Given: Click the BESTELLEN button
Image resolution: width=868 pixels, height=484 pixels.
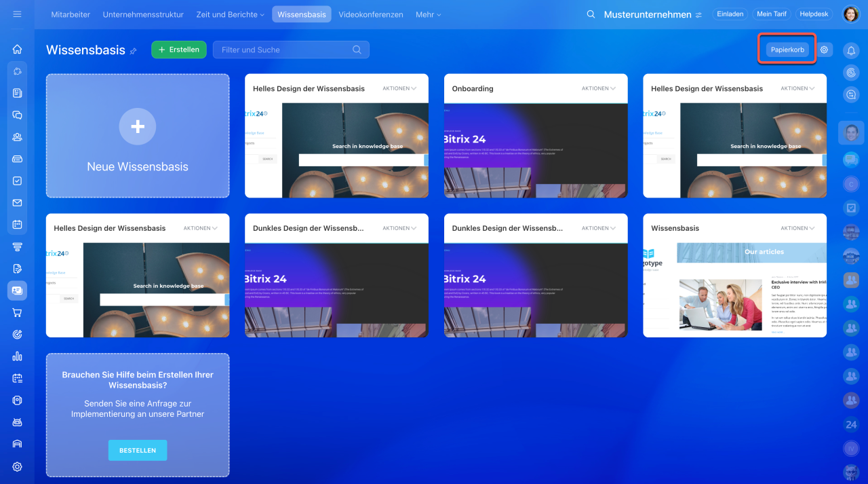Looking at the screenshot, I should coord(138,450).
